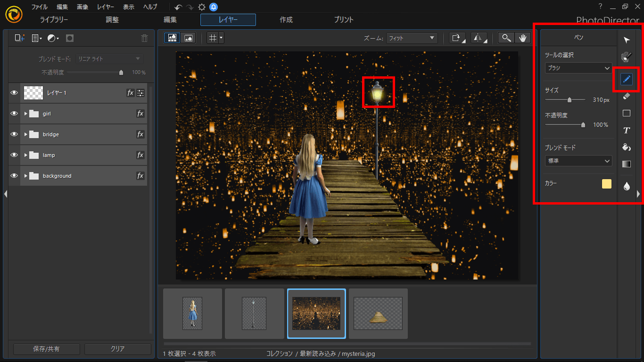This screenshot has height=362, width=644.
Task: Open the ツールの選択 ブラシ dropdown
Action: pos(578,68)
